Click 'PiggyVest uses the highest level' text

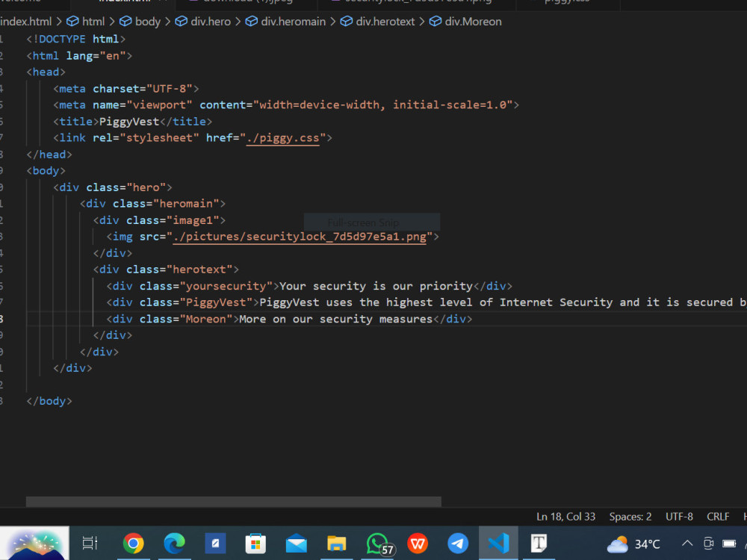[366, 302]
